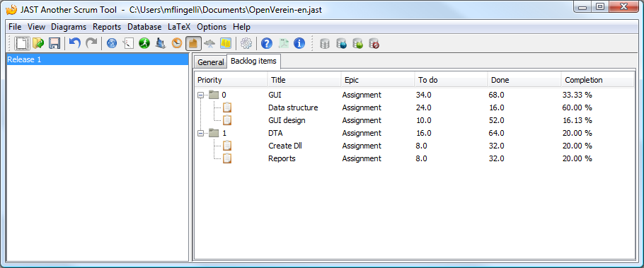
Task: Click the database icon with red stop sign
Action: [x=374, y=44]
